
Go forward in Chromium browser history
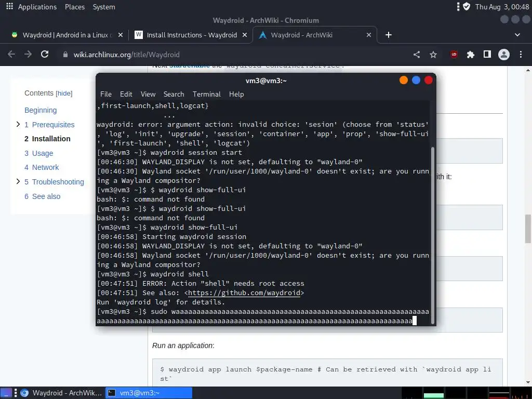(x=28, y=54)
